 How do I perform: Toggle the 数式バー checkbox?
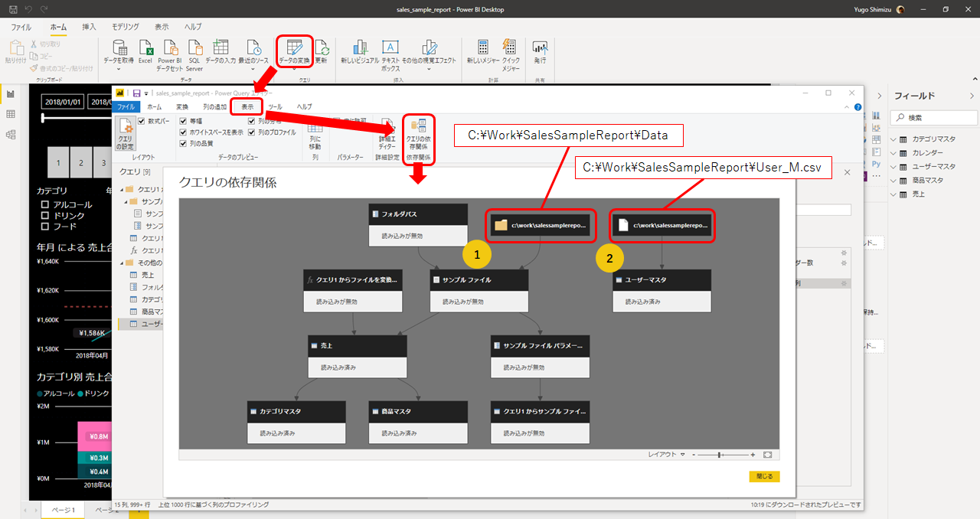pos(142,121)
